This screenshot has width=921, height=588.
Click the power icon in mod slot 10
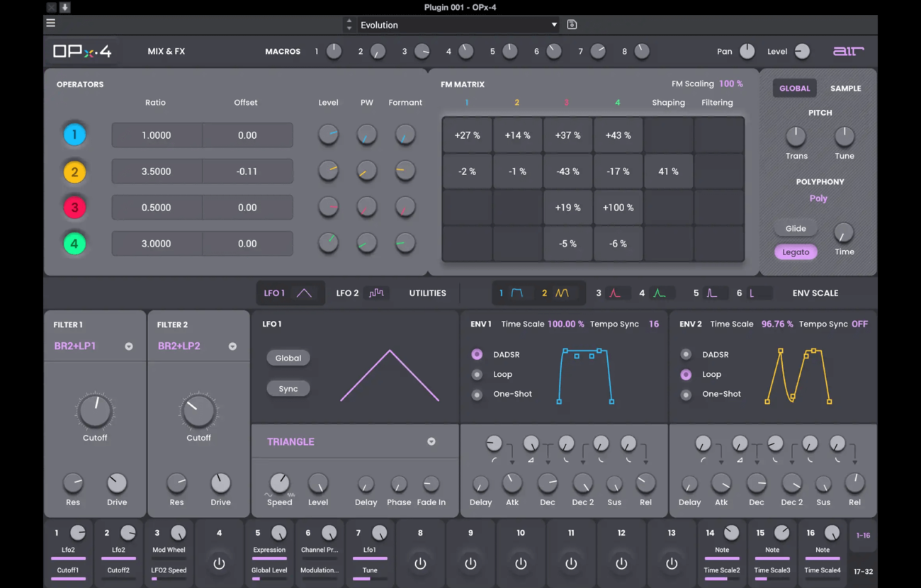point(521,564)
